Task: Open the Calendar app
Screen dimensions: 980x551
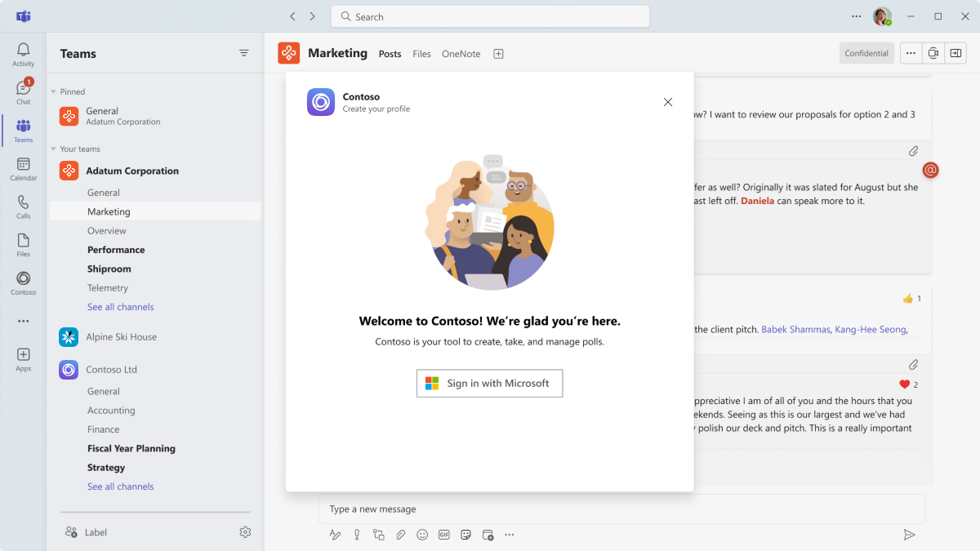Action: 23,169
